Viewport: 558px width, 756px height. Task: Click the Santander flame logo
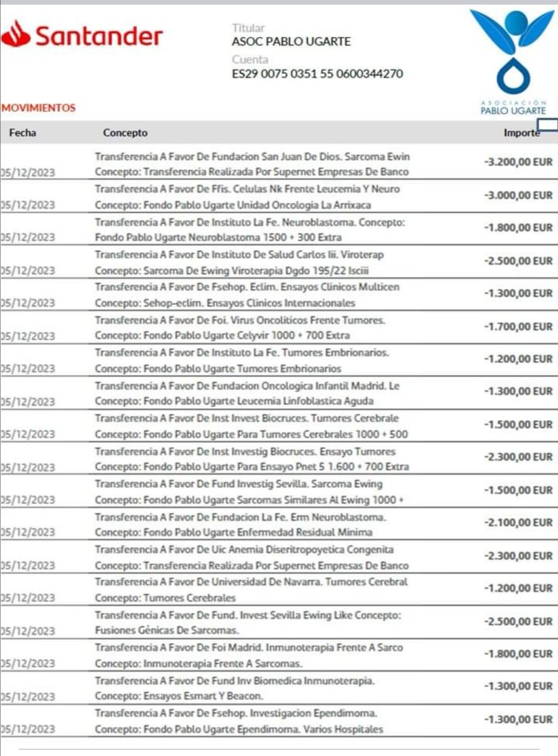15,35
